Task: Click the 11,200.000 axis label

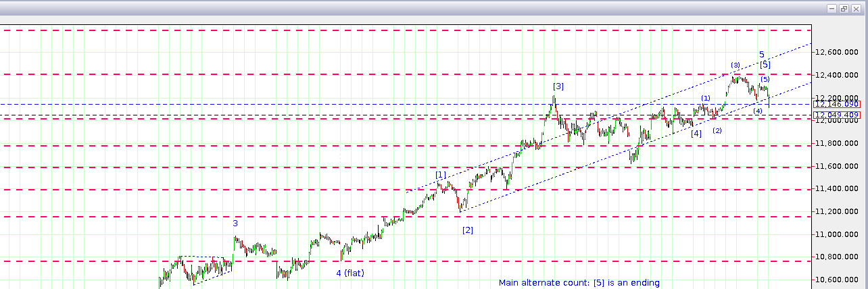Action: tap(837, 212)
